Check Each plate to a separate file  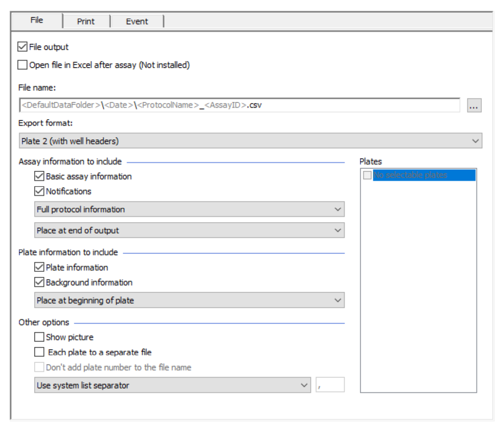click(x=39, y=352)
